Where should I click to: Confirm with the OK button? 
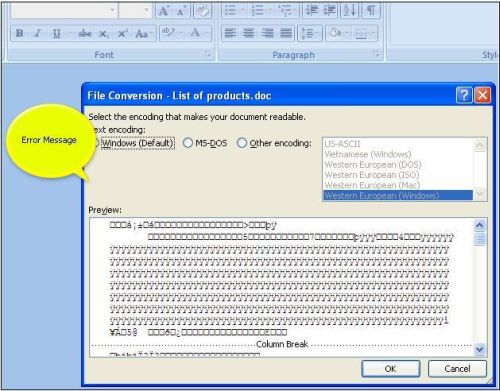click(390, 369)
